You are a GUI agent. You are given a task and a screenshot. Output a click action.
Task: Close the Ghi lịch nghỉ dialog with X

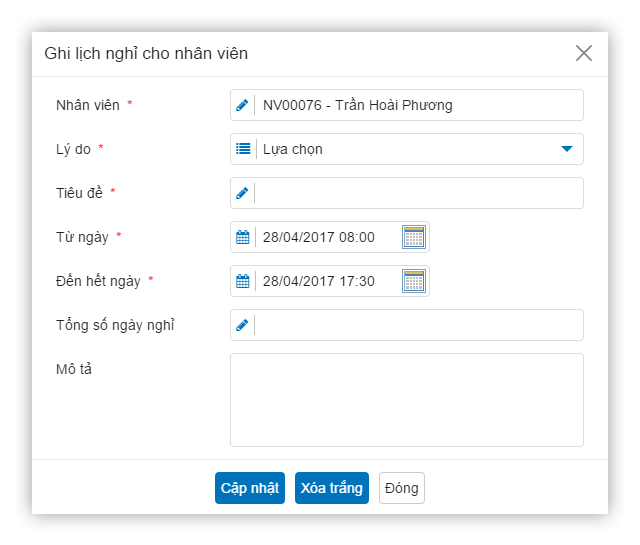[584, 53]
